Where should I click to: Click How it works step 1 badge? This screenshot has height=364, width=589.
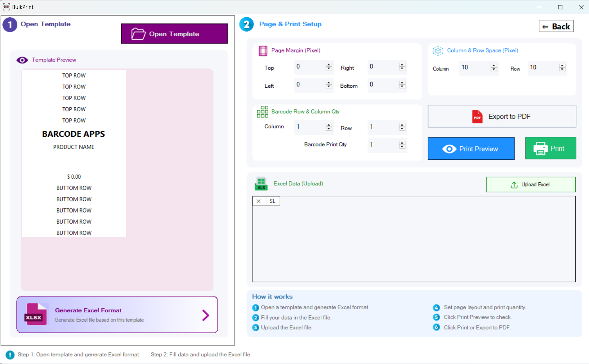tap(256, 308)
